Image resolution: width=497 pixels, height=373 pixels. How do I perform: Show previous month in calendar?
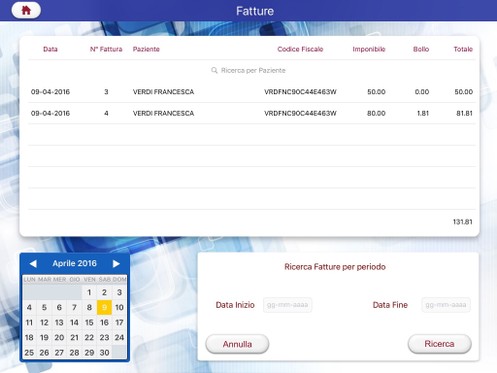(x=33, y=264)
